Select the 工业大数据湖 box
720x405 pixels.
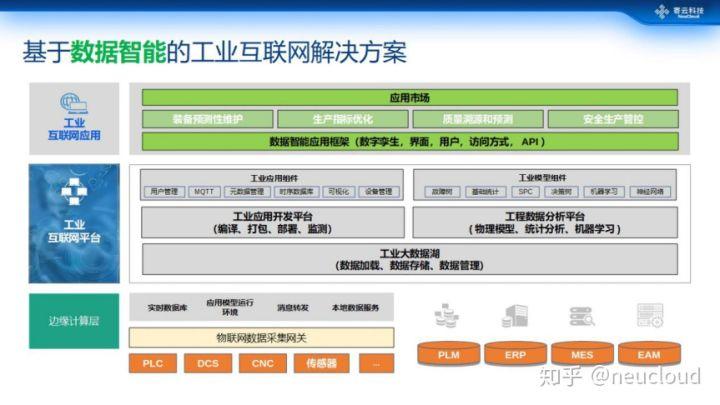click(410, 259)
